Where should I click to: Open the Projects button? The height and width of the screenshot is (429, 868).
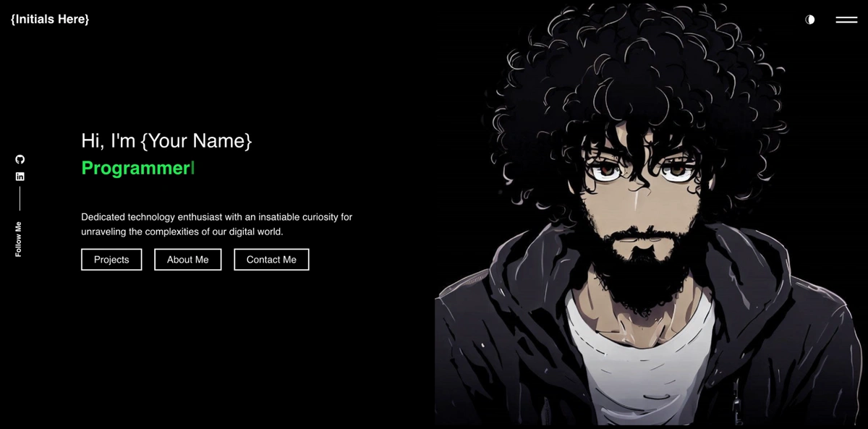pos(111,260)
